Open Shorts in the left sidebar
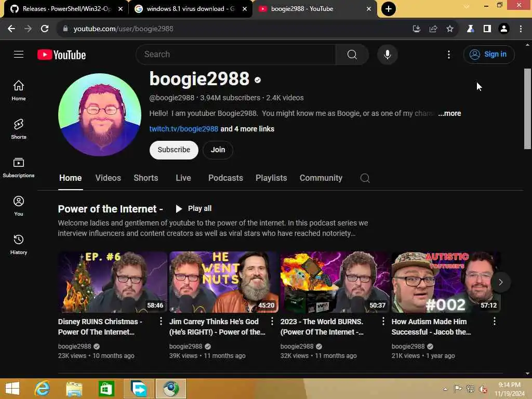This screenshot has height=399, width=532. pos(19,129)
